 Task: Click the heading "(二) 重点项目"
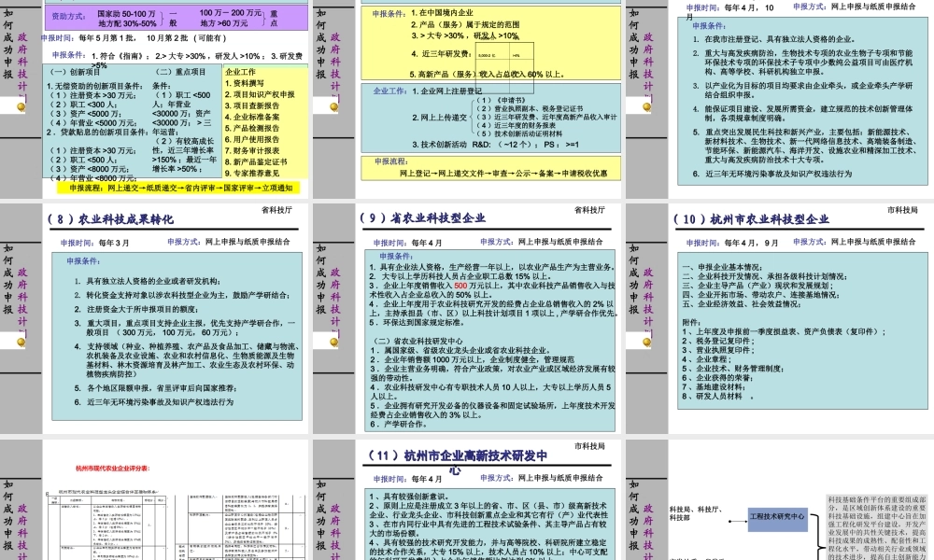180,72
